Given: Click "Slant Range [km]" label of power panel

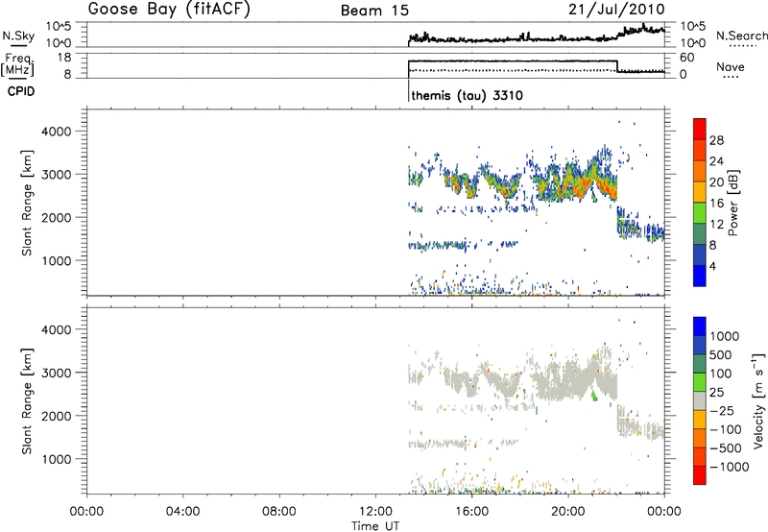Looking at the screenshot, I should coord(27,203).
